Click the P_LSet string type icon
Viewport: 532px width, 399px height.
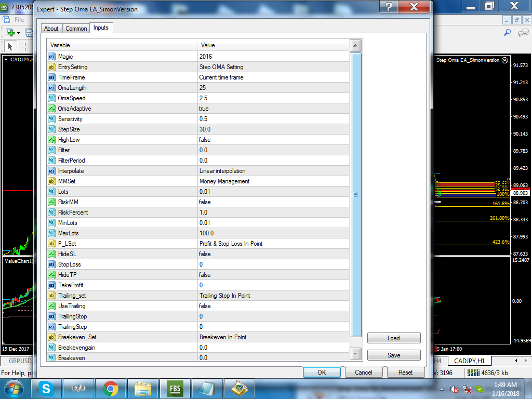[x=51, y=244]
